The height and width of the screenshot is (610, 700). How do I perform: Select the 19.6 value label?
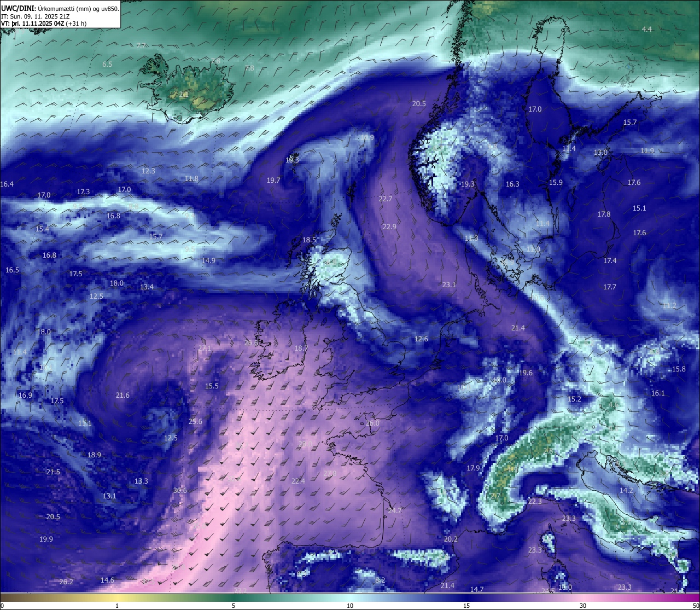(x=526, y=373)
